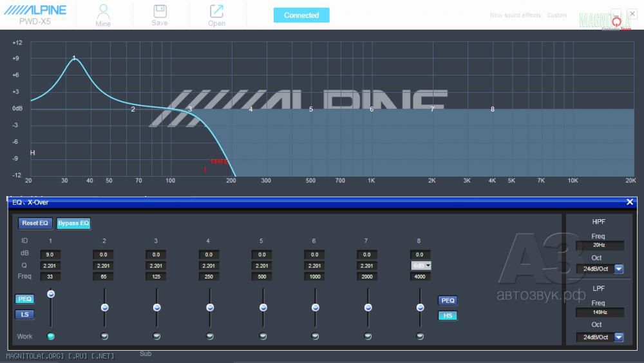
Task: Click EQ point 7 on the graph
Action: pos(432,110)
